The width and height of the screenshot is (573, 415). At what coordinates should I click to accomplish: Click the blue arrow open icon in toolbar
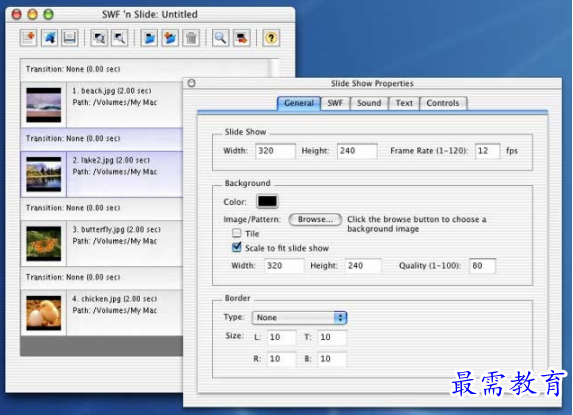(x=49, y=38)
